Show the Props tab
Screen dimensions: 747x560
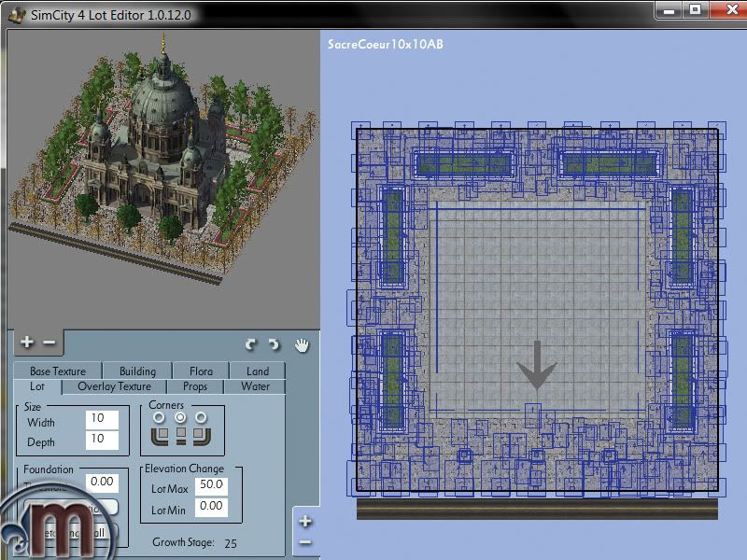195,386
